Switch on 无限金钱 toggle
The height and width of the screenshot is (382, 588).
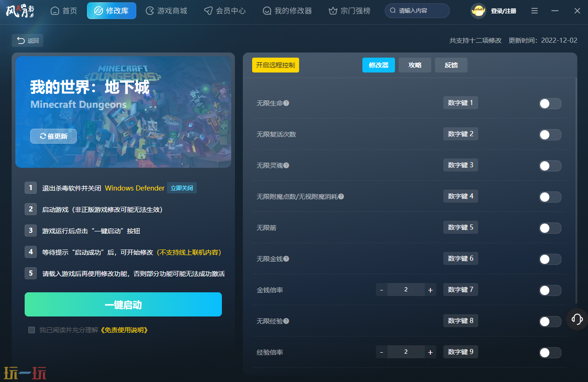(x=550, y=259)
